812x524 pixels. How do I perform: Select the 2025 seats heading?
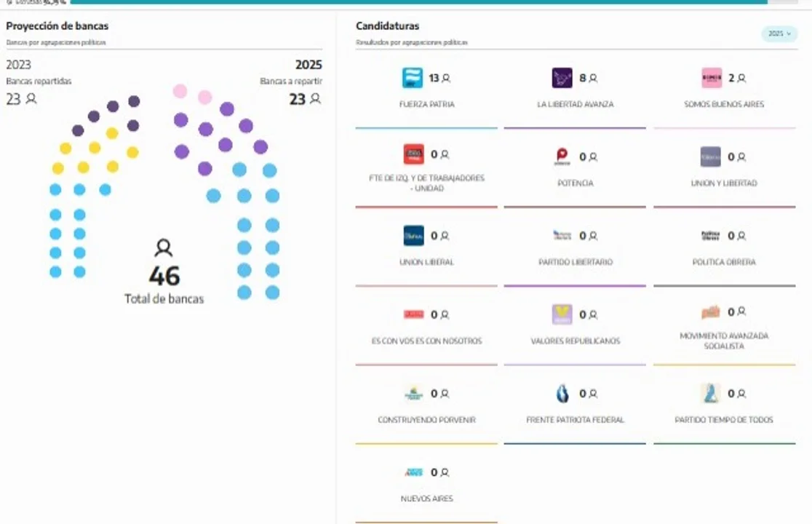(309, 65)
